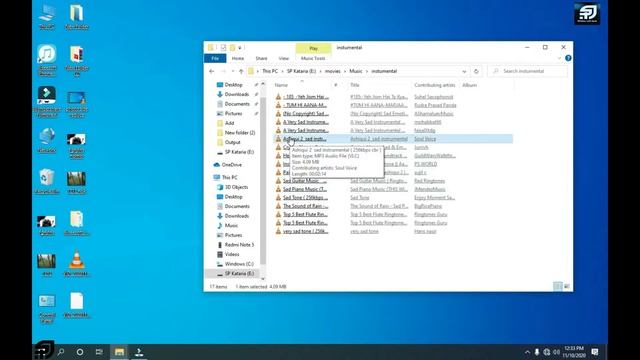The height and width of the screenshot is (360, 640).
Task: Switch to large thumbnails view in the status bar
Action: 567,287
